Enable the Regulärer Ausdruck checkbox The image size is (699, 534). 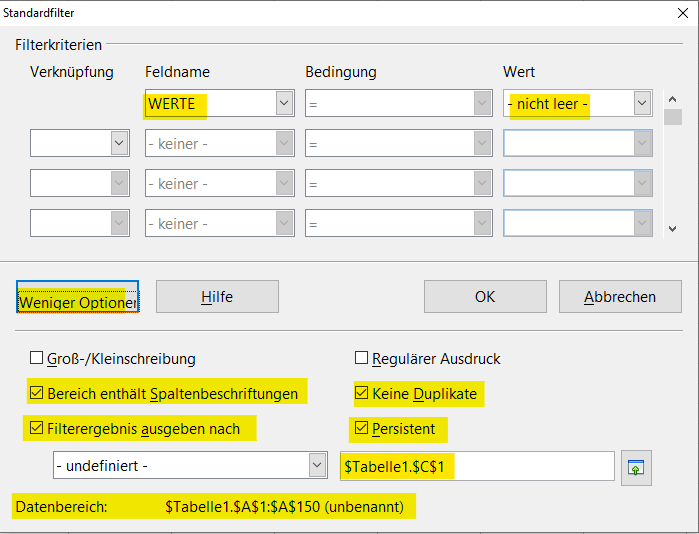(362, 358)
